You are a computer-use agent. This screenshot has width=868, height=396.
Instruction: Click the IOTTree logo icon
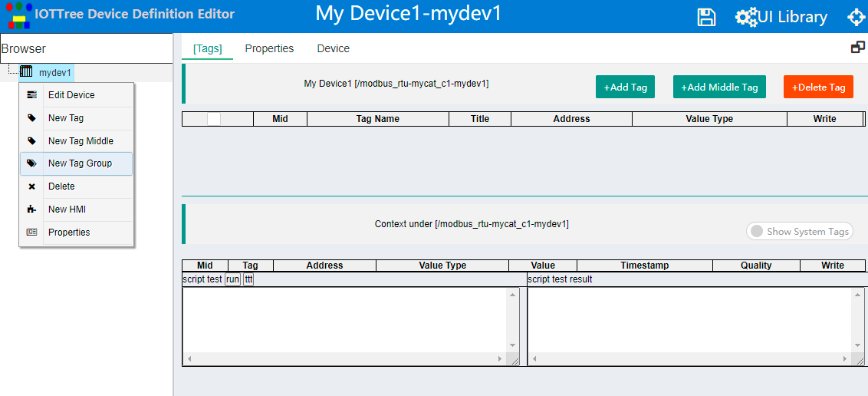click(18, 16)
